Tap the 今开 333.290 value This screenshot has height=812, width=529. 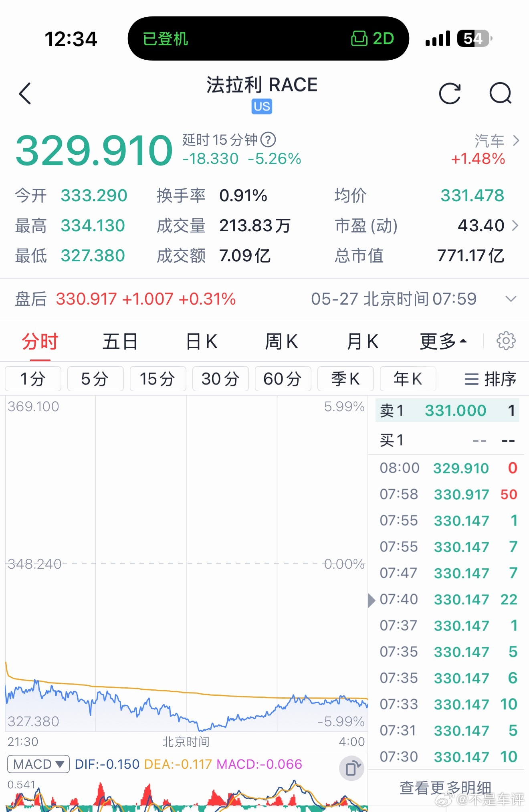pyautogui.click(x=94, y=196)
